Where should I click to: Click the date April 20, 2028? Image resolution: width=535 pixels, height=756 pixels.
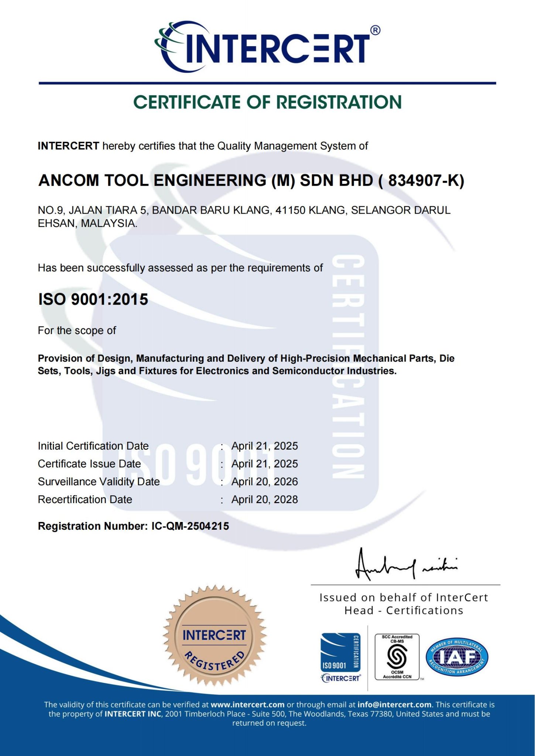click(x=264, y=499)
